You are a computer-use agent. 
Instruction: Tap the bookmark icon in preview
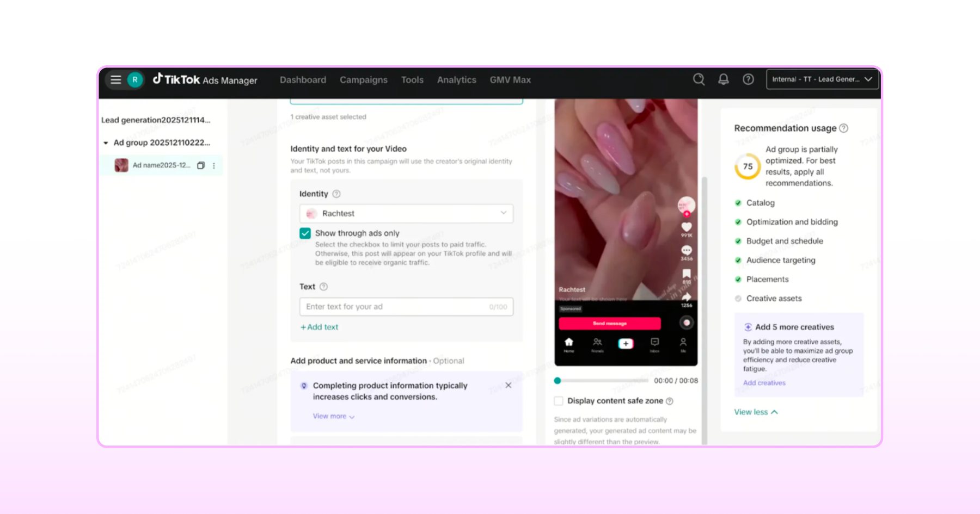tap(687, 274)
